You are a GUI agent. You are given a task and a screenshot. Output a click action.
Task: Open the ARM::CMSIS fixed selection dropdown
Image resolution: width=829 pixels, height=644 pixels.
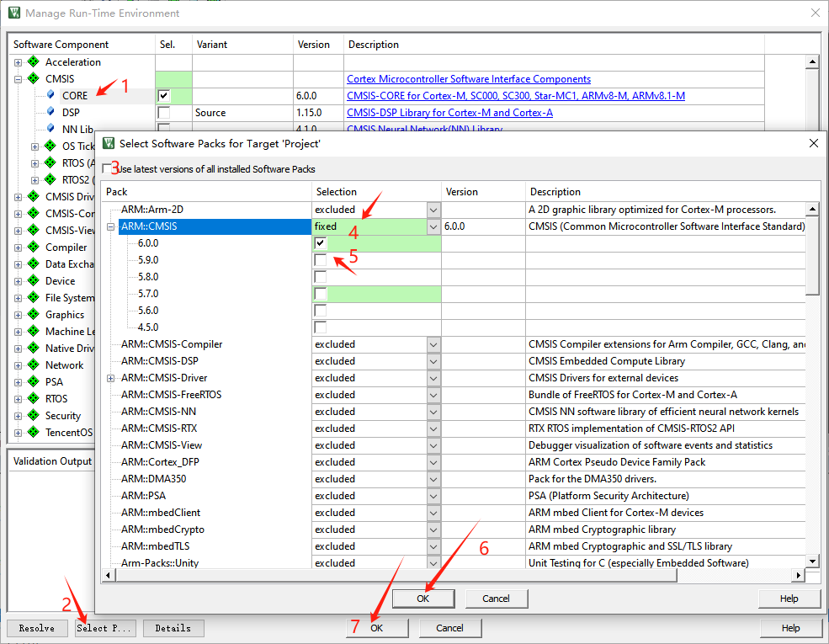pos(433,226)
